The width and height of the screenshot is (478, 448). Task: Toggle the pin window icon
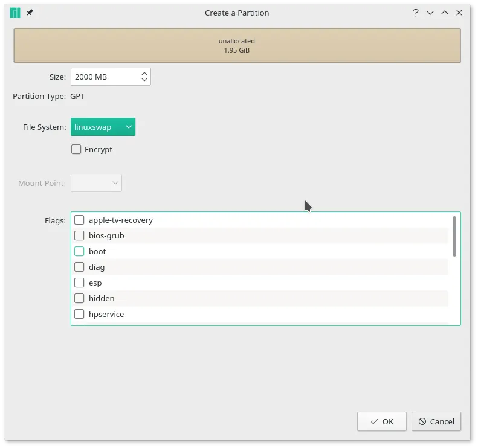(30, 13)
